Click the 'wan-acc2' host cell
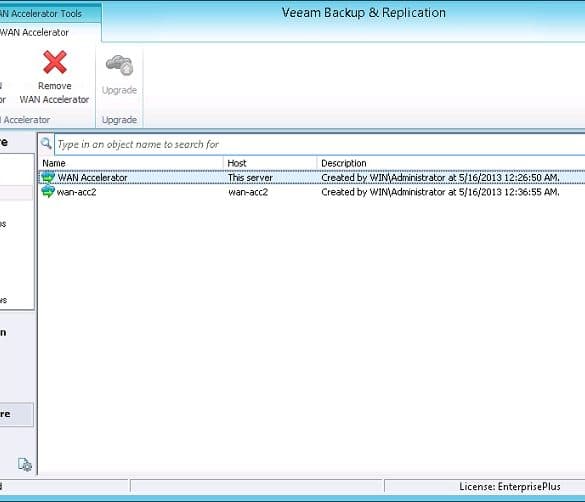The width and height of the screenshot is (585, 502). point(248,192)
